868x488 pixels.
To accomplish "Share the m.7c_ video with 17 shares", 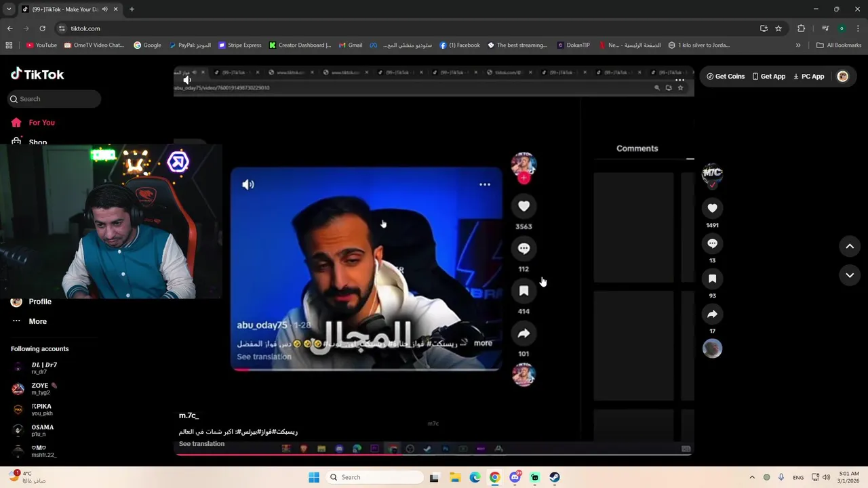I will click(x=712, y=314).
